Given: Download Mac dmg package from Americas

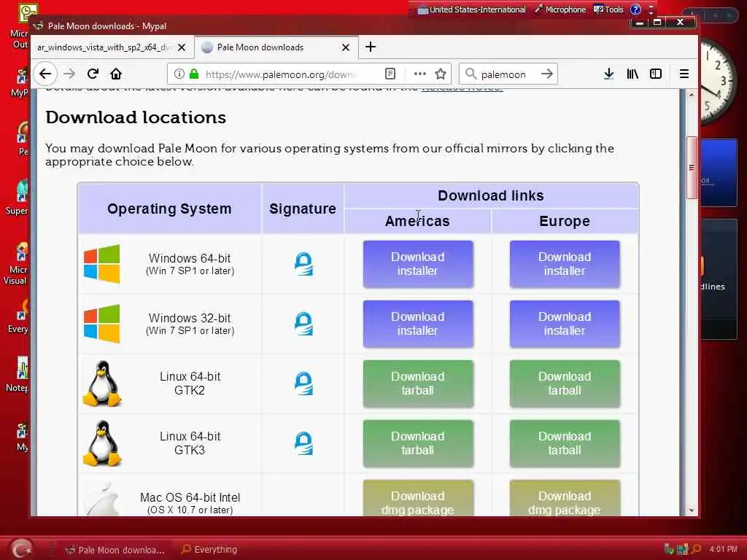Looking at the screenshot, I should 418,498.
